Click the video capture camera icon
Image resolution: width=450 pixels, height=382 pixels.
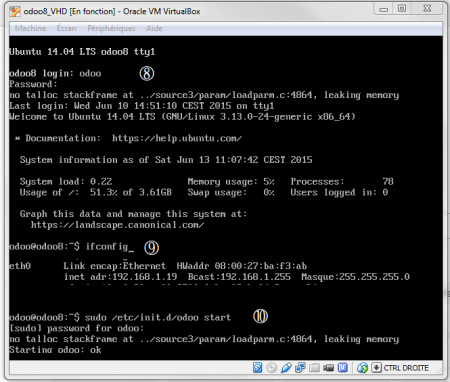328,368
